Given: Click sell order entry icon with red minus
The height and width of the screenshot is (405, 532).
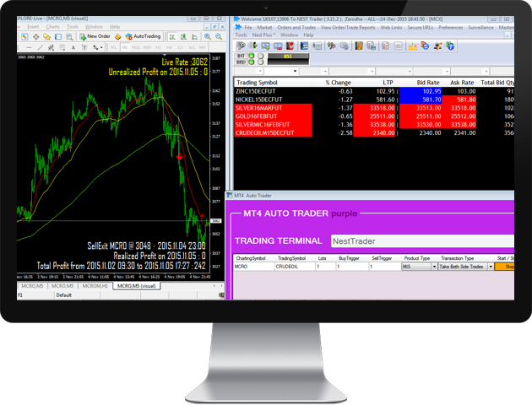Looking at the screenshot, I should coord(278,46).
